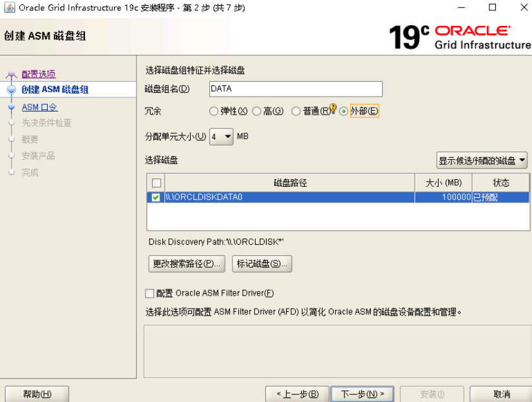Click the 磁盘组名 input field containing DATA

point(296,89)
